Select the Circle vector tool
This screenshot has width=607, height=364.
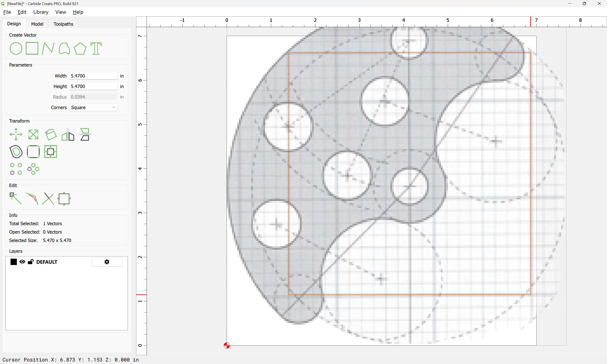16,48
